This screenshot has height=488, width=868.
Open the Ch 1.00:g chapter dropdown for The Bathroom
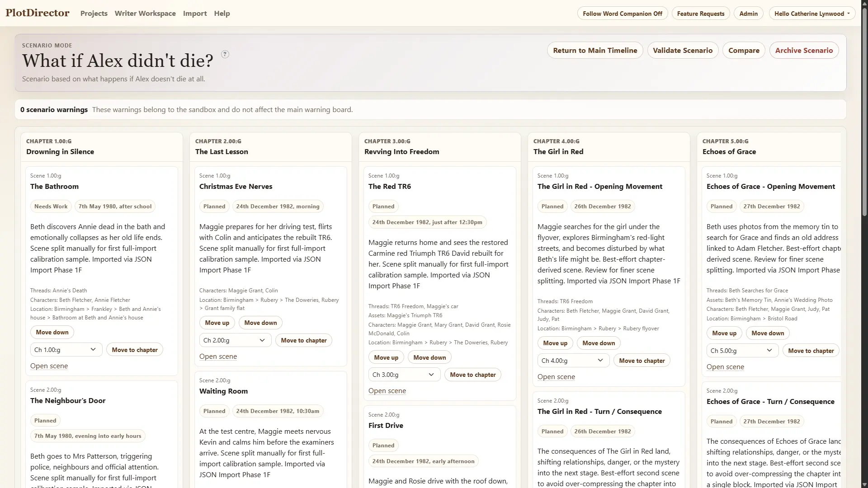pyautogui.click(x=66, y=350)
